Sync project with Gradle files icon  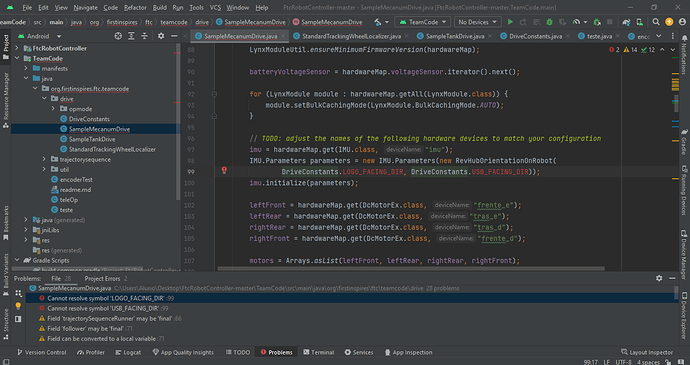pos(626,22)
